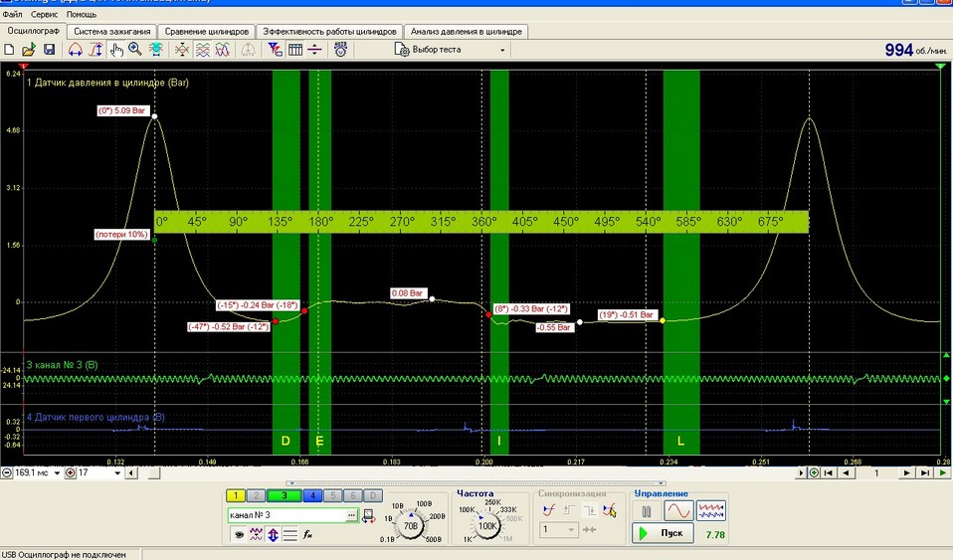Open the Сервис menu
Image resolution: width=953 pixels, height=560 pixels.
point(44,14)
